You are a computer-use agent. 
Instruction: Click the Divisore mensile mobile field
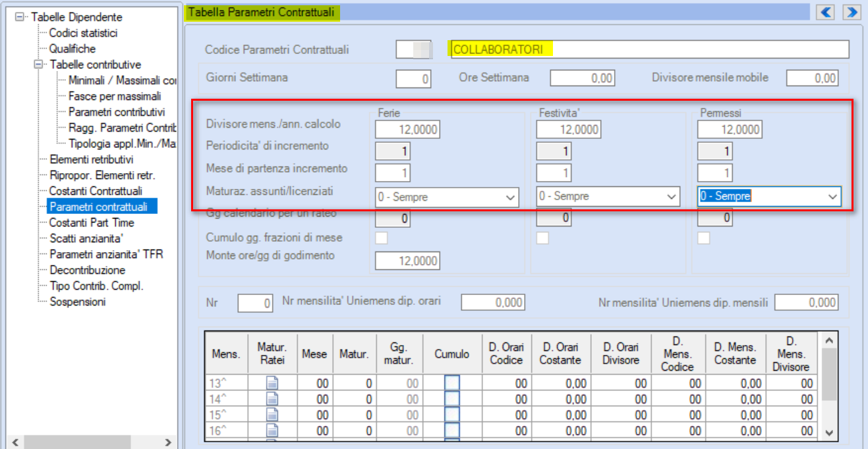[x=812, y=79]
